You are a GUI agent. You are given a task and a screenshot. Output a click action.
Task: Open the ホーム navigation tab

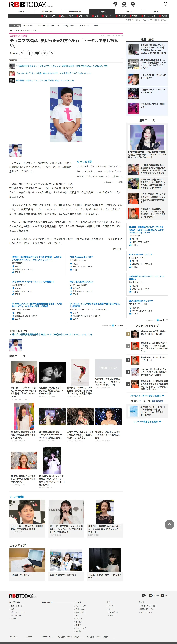click(x=21, y=11)
